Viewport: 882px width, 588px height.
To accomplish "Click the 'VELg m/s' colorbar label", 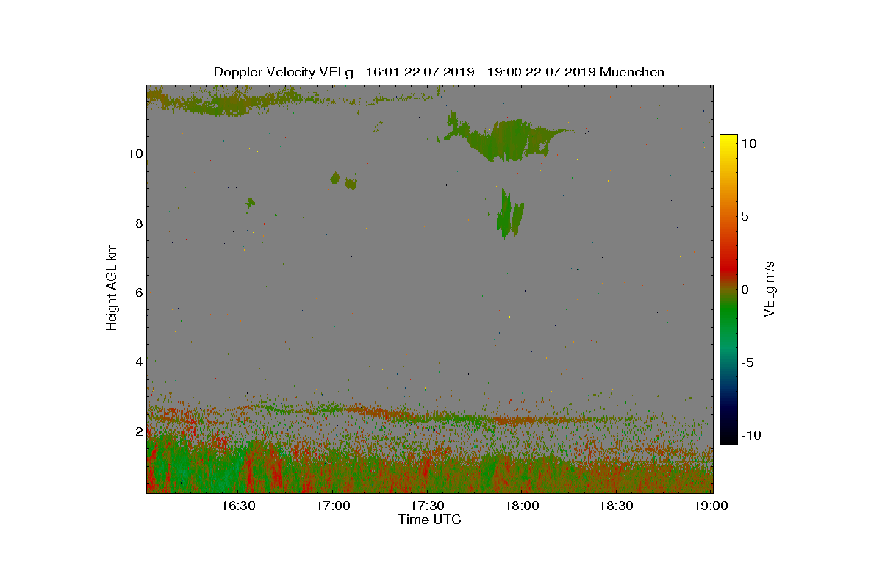I will 770,288.
